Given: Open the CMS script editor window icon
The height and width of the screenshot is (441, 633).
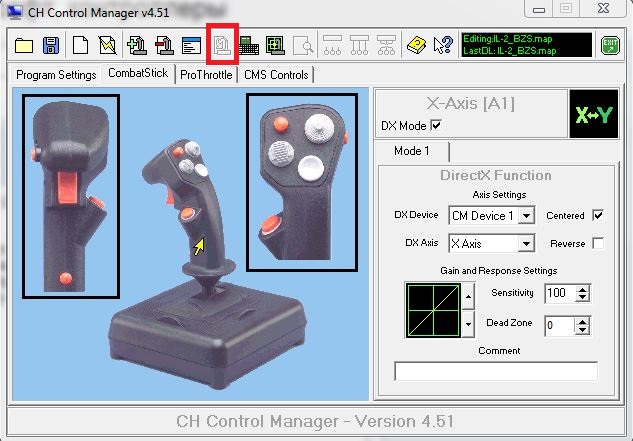Looking at the screenshot, I should (x=191, y=45).
